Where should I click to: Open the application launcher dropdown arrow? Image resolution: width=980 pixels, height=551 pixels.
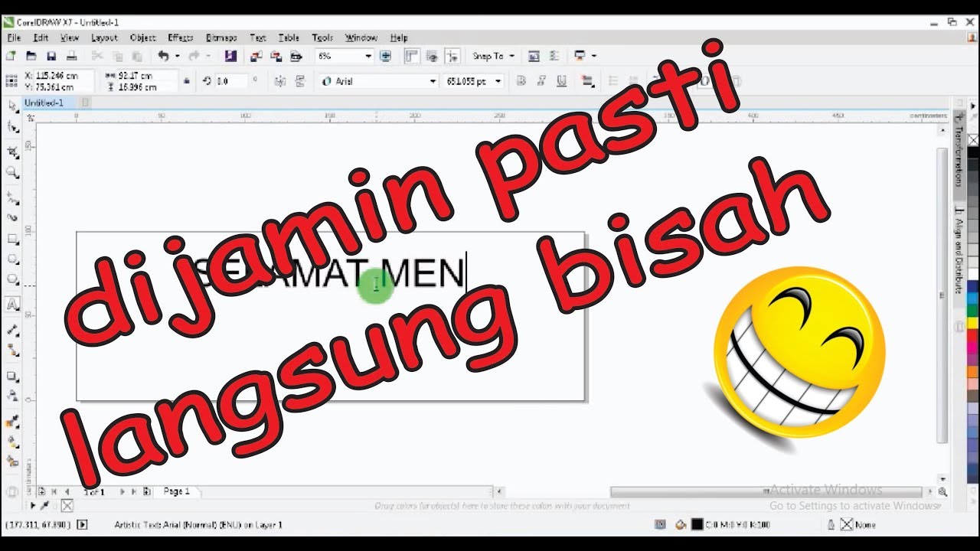(x=593, y=56)
